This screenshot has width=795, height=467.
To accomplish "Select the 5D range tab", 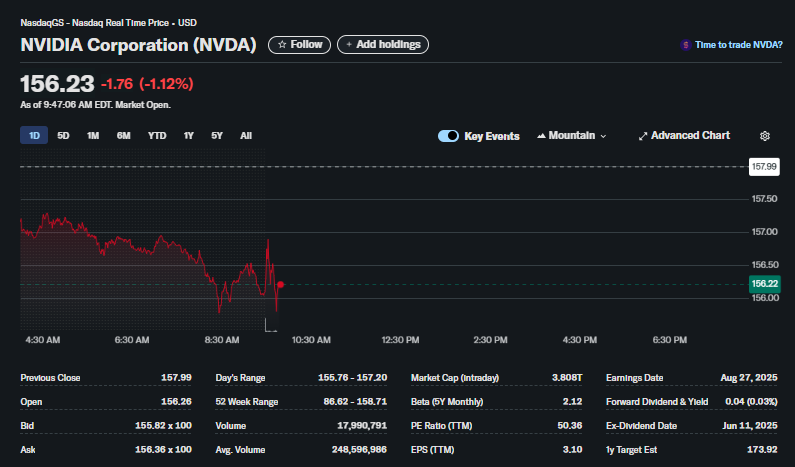I will point(63,135).
